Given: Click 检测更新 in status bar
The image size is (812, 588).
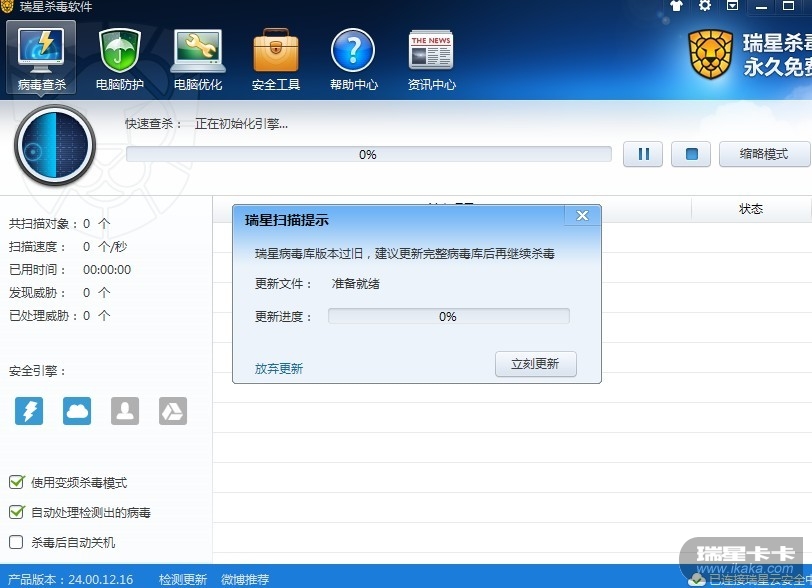Looking at the screenshot, I should [183, 579].
